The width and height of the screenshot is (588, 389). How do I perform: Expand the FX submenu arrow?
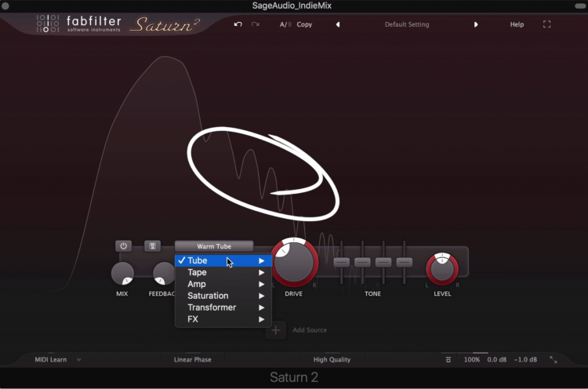pos(261,319)
